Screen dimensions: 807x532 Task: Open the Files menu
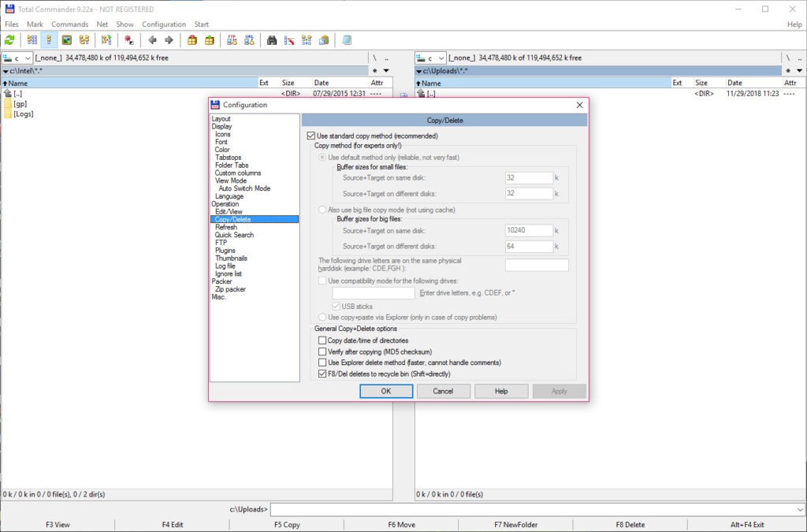[11, 24]
